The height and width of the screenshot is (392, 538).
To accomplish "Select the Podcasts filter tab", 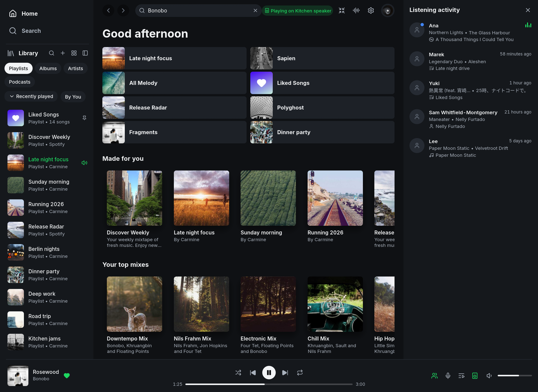I will 20,82.
